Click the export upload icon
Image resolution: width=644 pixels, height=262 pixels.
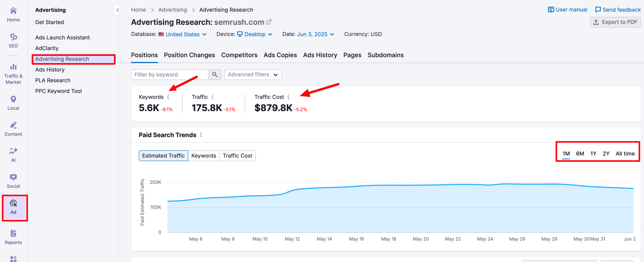point(596,22)
